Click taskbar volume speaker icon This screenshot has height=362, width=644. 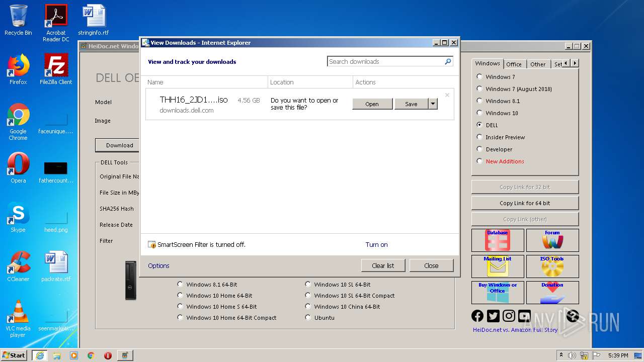572,355
